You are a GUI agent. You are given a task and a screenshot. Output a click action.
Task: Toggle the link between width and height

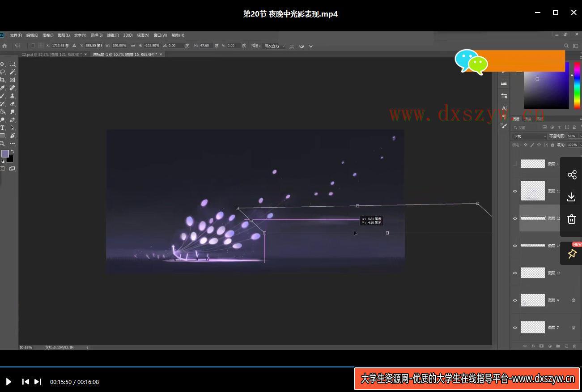point(133,46)
